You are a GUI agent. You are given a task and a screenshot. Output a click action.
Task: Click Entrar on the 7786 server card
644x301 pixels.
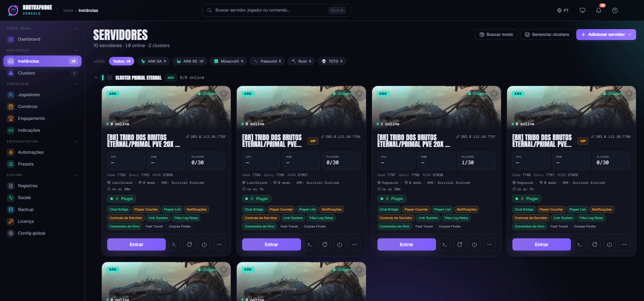click(x=542, y=244)
